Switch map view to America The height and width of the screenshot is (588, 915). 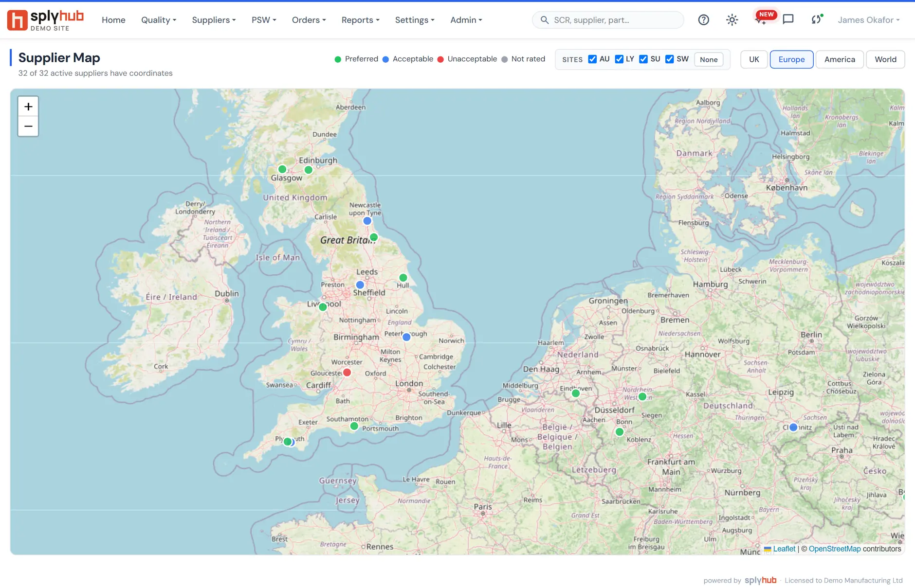coord(840,59)
